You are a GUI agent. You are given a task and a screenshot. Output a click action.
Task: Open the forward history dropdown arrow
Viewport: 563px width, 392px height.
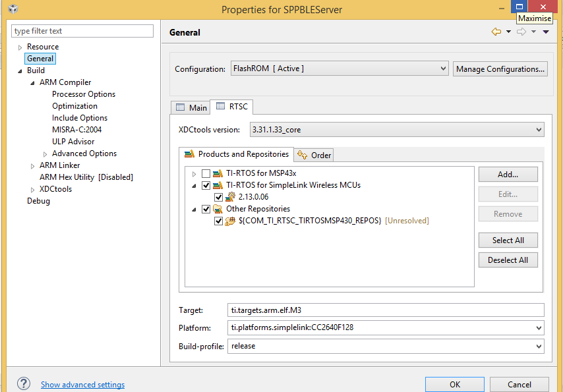coord(533,32)
